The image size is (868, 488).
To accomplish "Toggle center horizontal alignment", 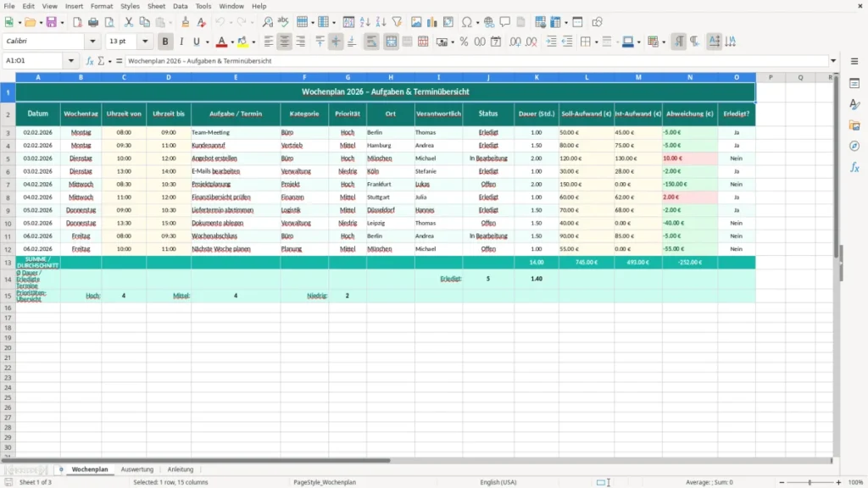I will tap(285, 42).
